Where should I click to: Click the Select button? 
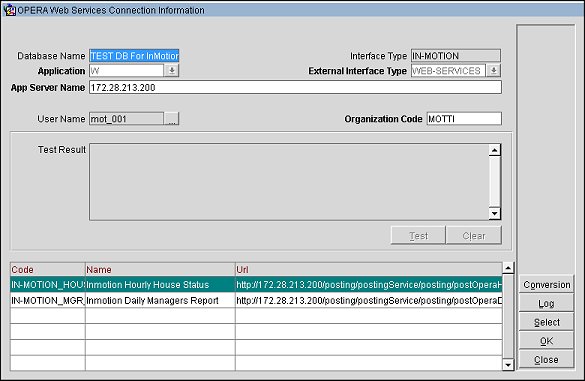pos(546,322)
